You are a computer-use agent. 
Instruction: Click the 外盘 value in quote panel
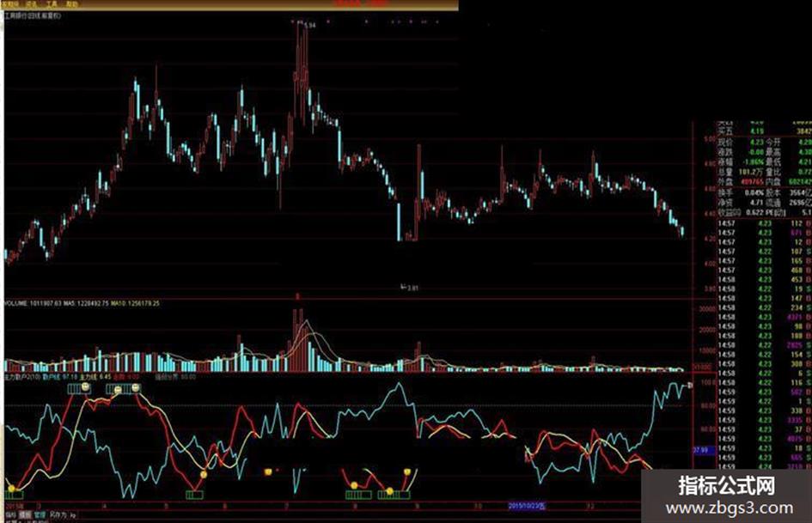pos(752,182)
